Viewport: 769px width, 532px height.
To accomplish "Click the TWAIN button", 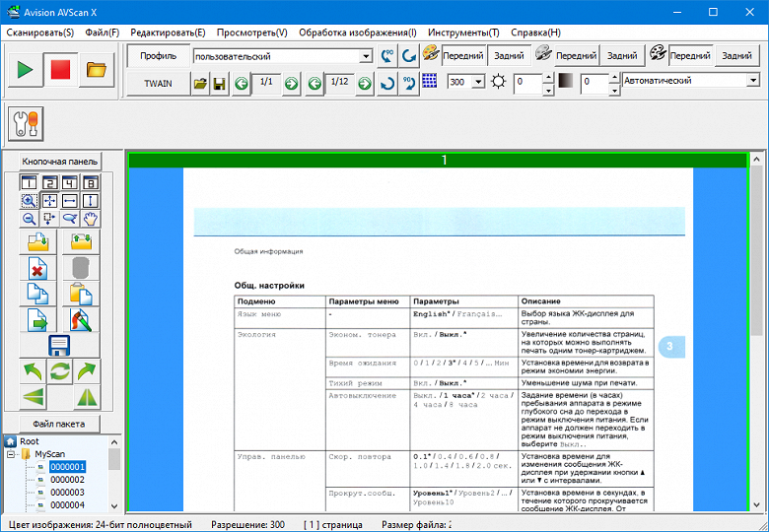I will (x=158, y=84).
